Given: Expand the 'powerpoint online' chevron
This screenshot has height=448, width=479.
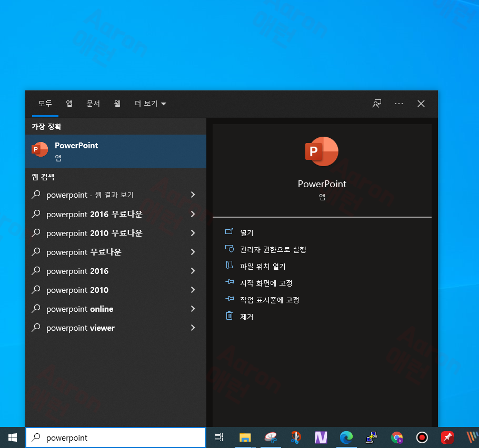Looking at the screenshot, I should (193, 309).
